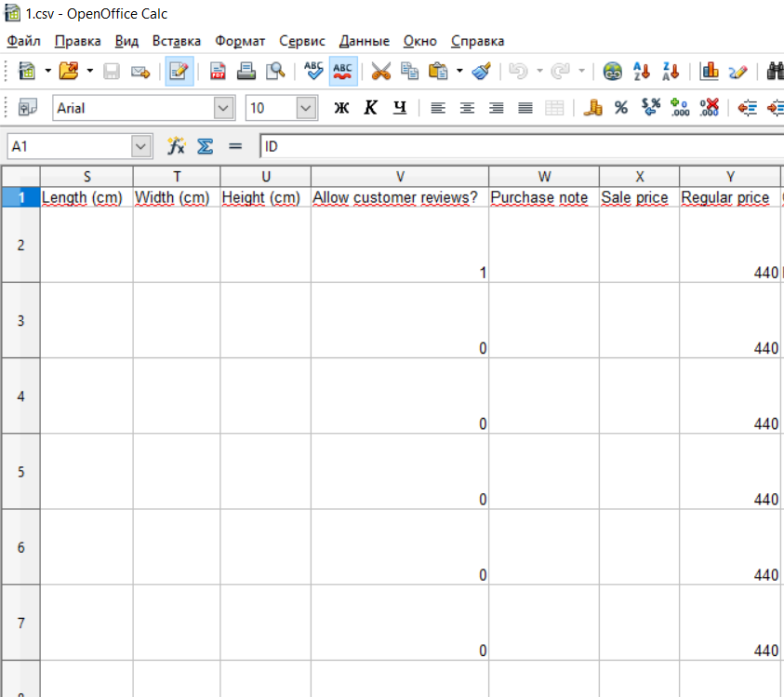Click Export directly as PDF icon
The image size is (784, 697).
[x=218, y=71]
